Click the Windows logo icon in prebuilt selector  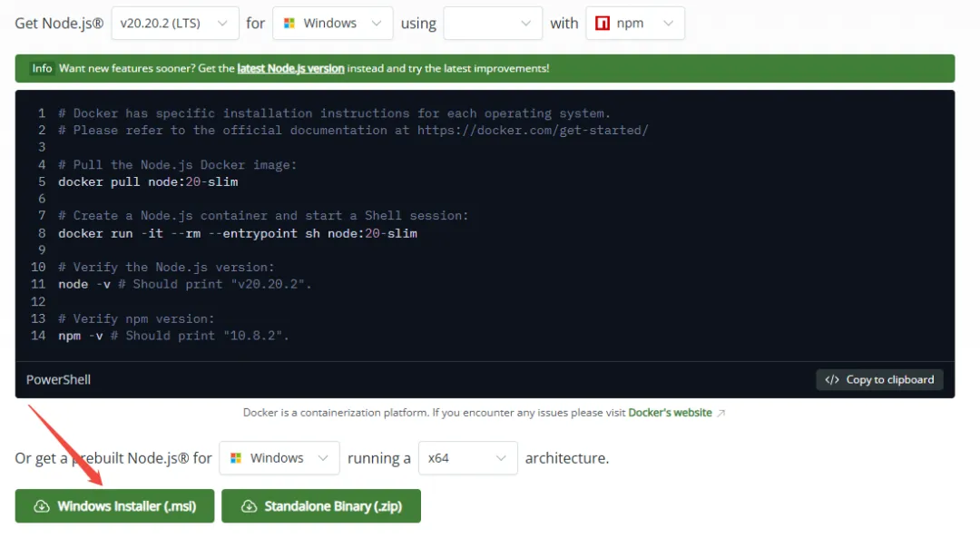click(236, 458)
